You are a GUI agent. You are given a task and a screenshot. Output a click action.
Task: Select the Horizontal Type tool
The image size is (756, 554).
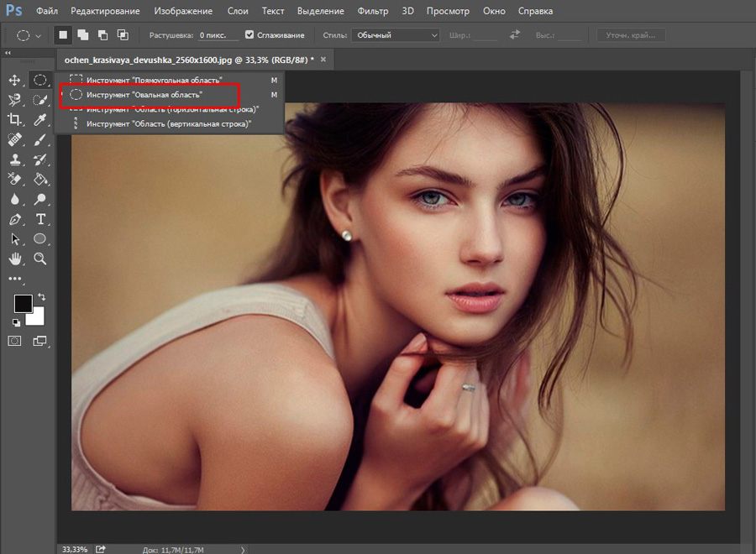(x=39, y=219)
